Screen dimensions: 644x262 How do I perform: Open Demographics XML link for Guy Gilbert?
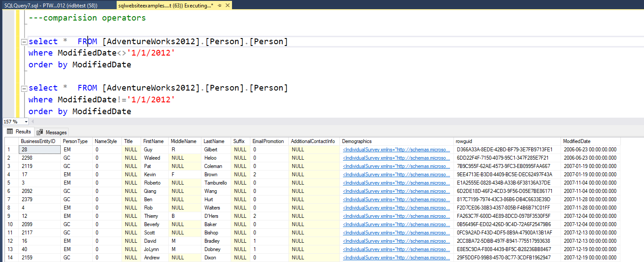tap(396, 150)
